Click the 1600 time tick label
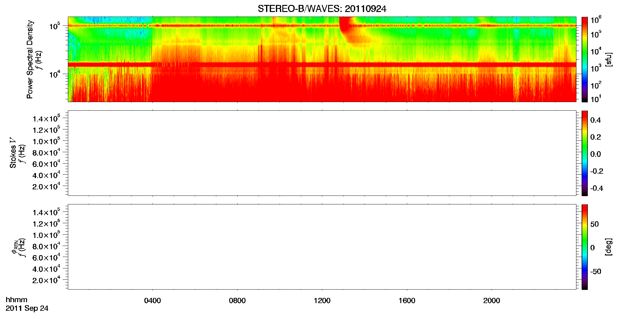644x332 pixels. pos(407,301)
